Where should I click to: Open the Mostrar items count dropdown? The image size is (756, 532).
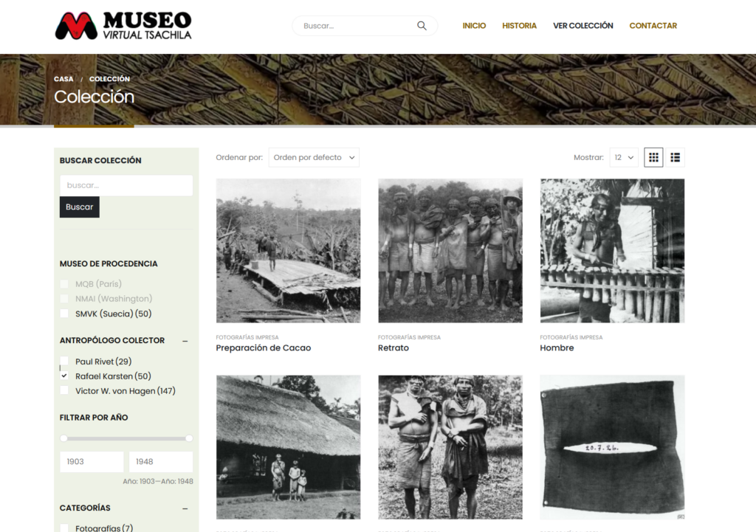624,157
